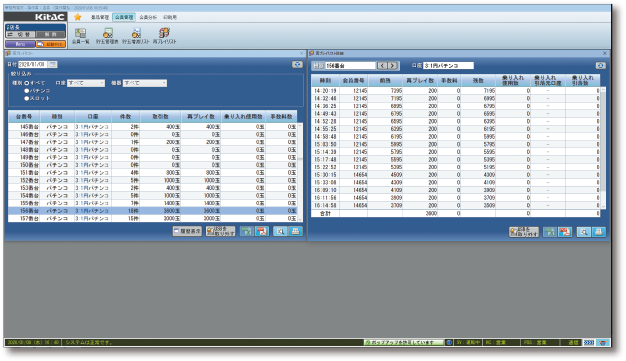Go to next machine number arrow
The height and width of the screenshot is (361, 626).
[x=393, y=65]
